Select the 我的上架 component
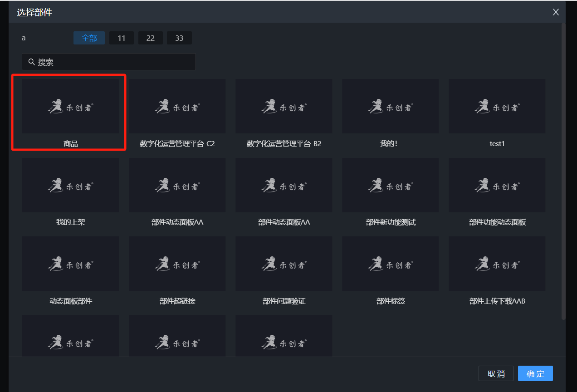577x392 pixels. [70, 185]
